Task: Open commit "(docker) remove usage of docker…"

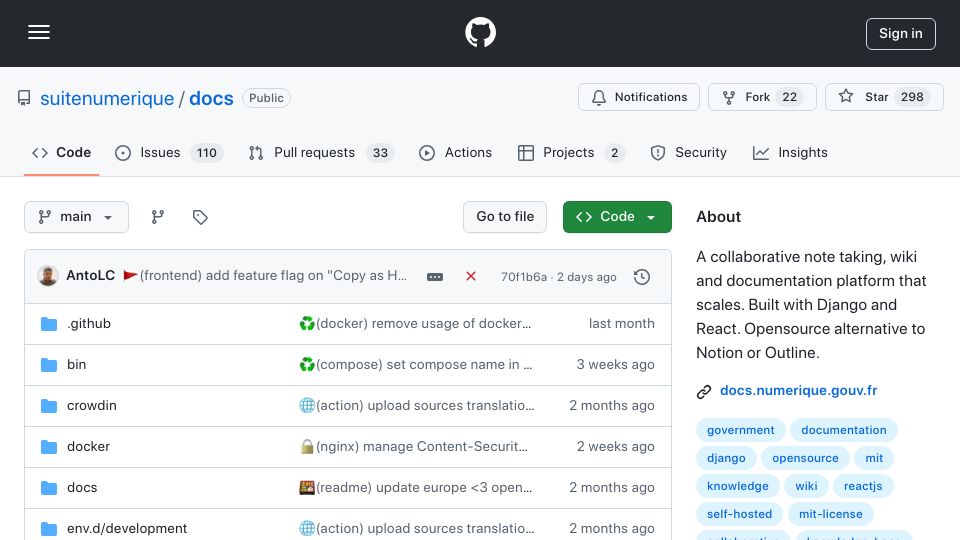Action: coord(415,323)
